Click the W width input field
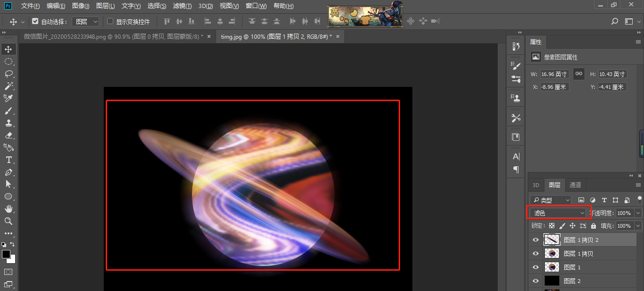 (554, 74)
